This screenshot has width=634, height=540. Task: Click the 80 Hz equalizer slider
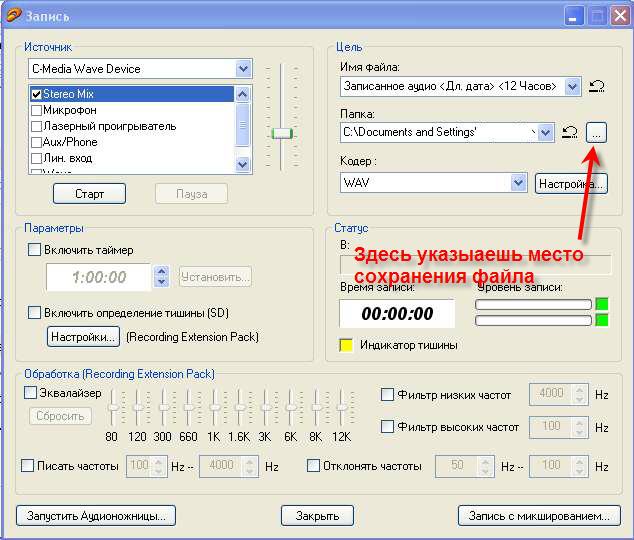coord(112,407)
